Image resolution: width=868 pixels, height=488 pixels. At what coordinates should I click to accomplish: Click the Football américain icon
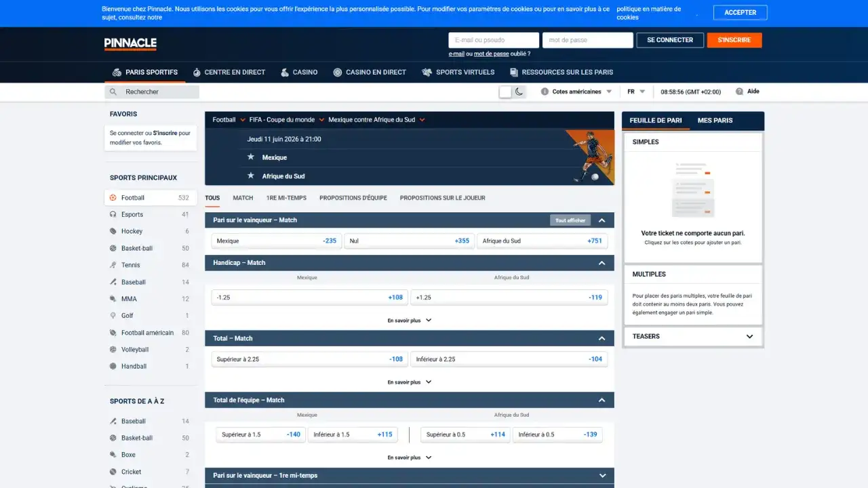tap(113, 333)
